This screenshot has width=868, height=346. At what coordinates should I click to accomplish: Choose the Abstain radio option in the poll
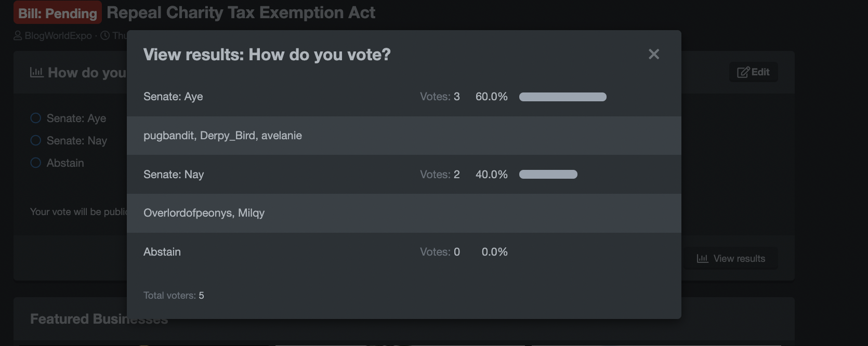point(35,163)
